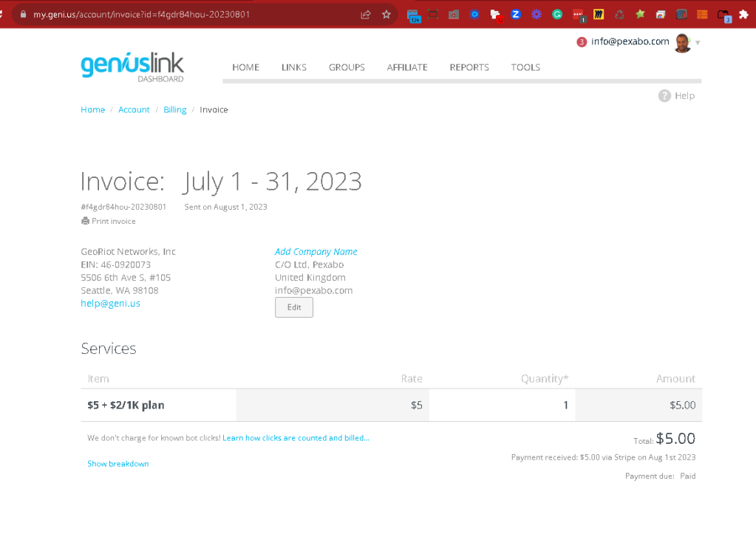Open the tab folder extension with badge 3
Screen dimensions: 756x537
click(723, 16)
